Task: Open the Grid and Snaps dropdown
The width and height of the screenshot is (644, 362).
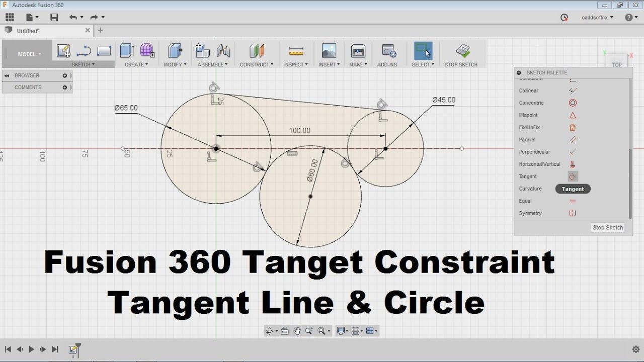Action: point(358,331)
